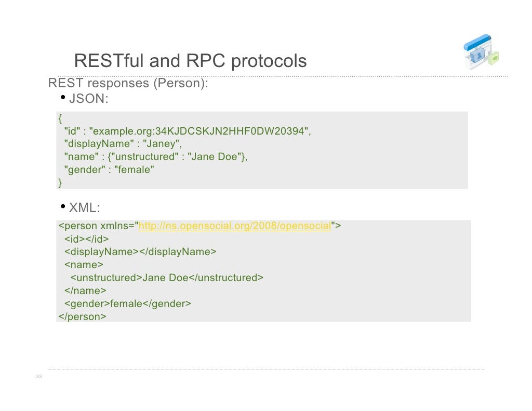Select the XML <gender>female</gender> line
Viewport: 532px width, 411px height.
[x=128, y=303]
